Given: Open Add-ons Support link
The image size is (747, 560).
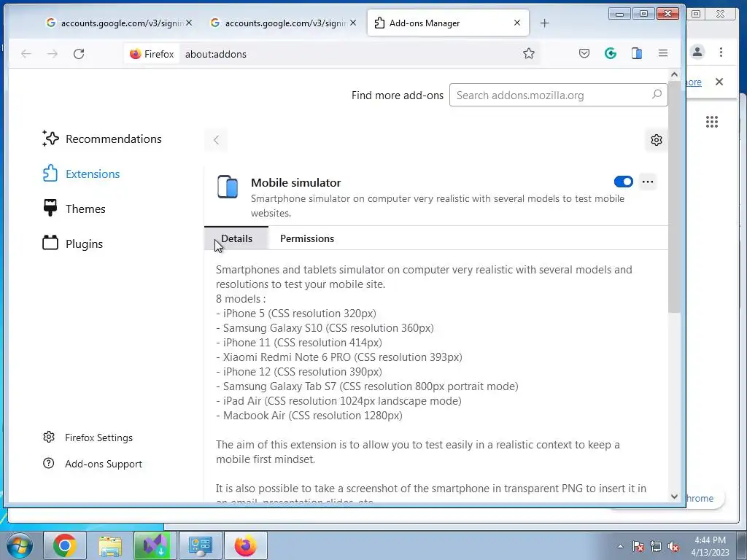Looking at the screenshot, I should (x=93, y=463).
